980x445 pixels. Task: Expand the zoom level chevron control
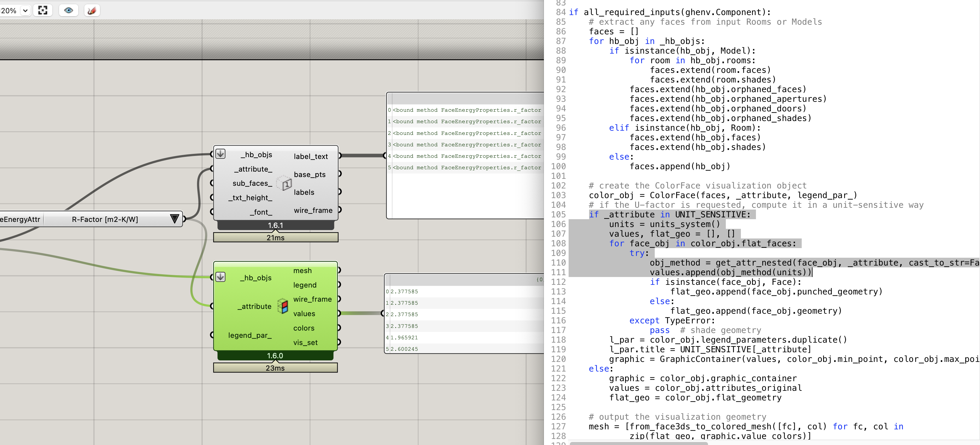(x=25, y=10)
